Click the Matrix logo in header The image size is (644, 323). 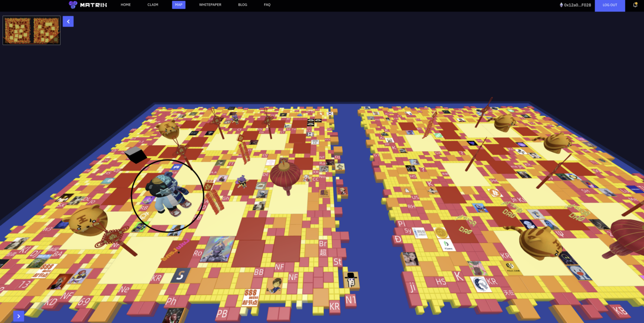tap(88, 5)
